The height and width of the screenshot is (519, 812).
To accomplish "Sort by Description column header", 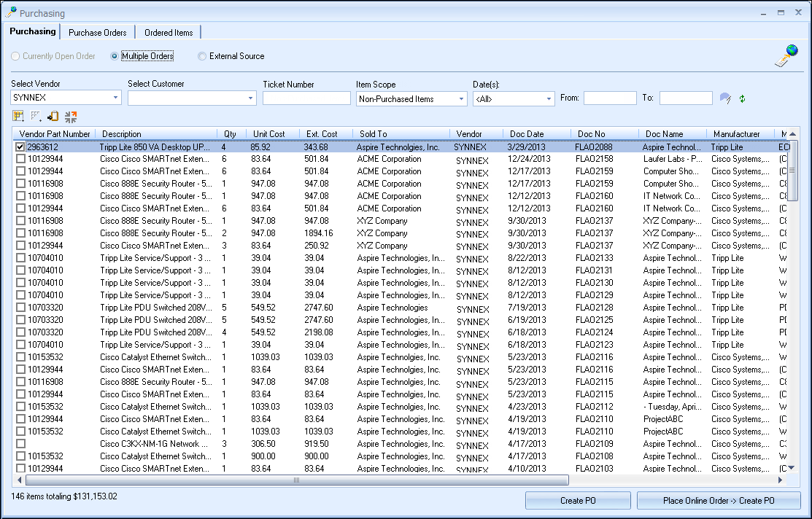I will (156, 133).
